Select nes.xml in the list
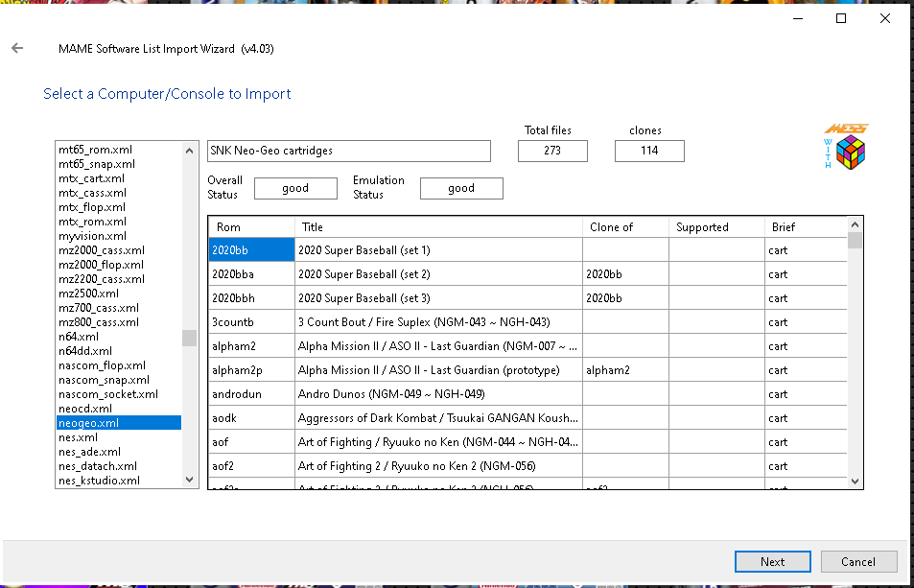 pyautogui.click(x=119, y=437)
